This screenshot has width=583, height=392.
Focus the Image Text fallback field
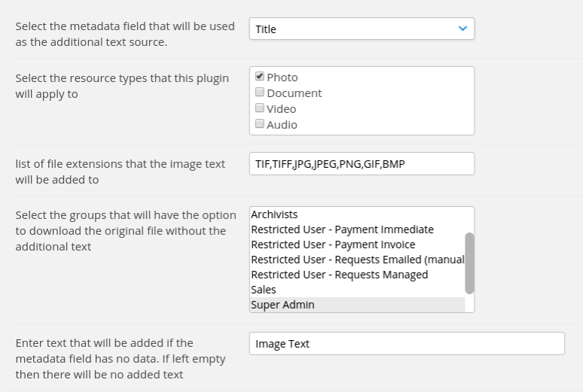point(407,344)
